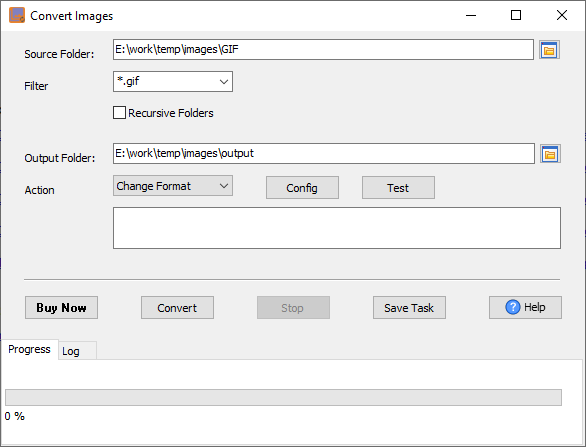Click the Action label

click(x=40, y=190)
